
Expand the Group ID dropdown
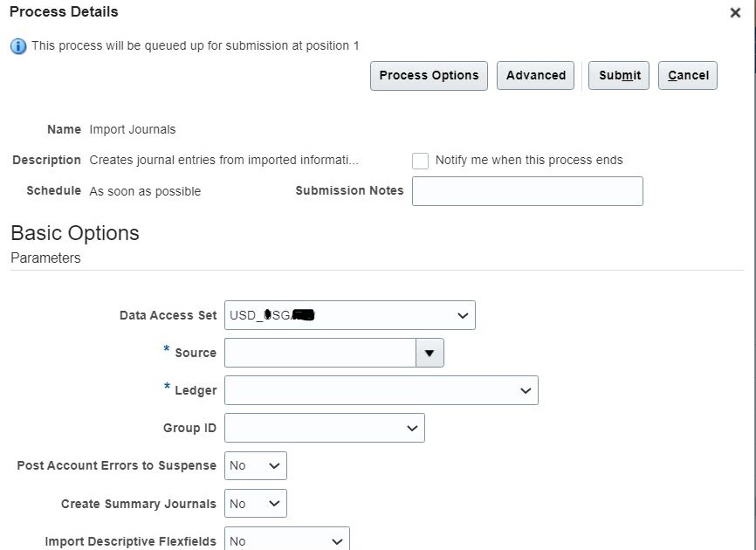[x=411, y=428]
